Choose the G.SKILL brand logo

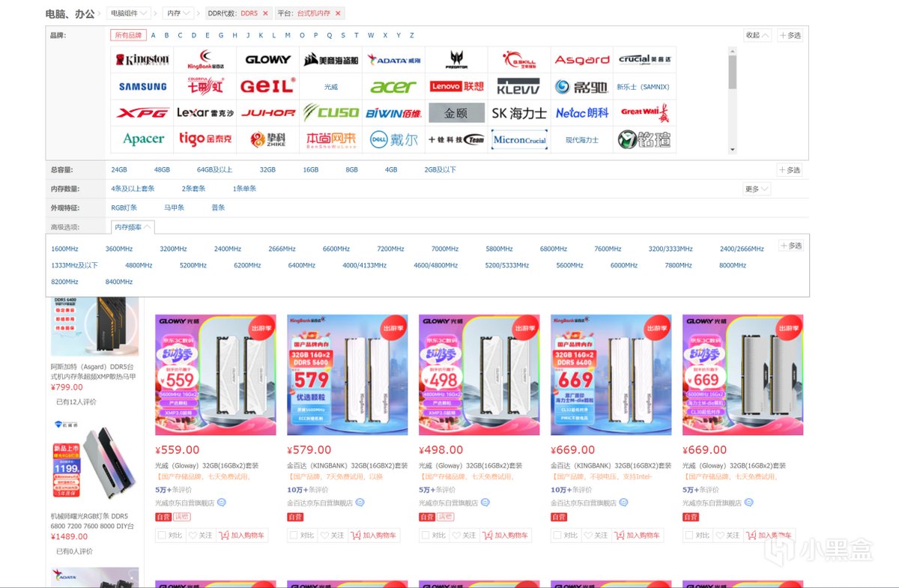pos(519,60)
